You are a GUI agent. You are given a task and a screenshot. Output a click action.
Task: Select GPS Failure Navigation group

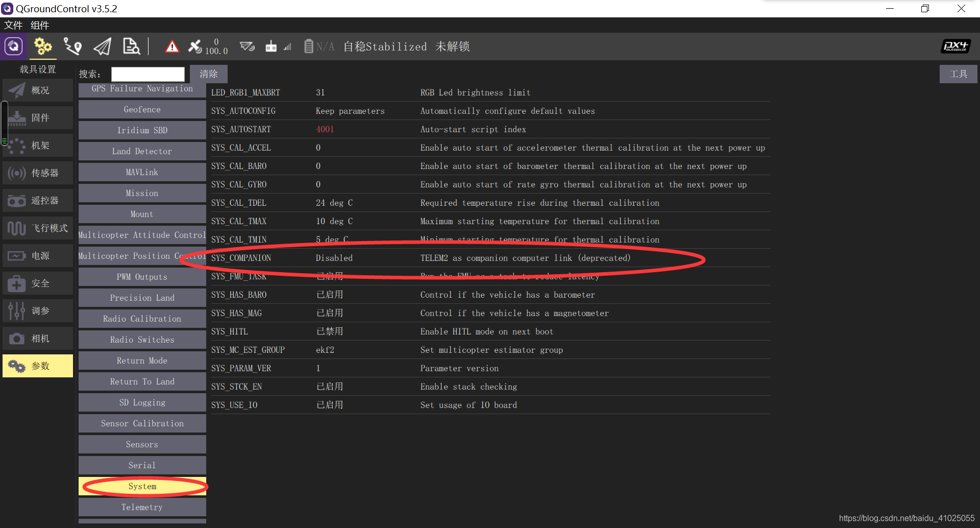[x=142, y=89]
